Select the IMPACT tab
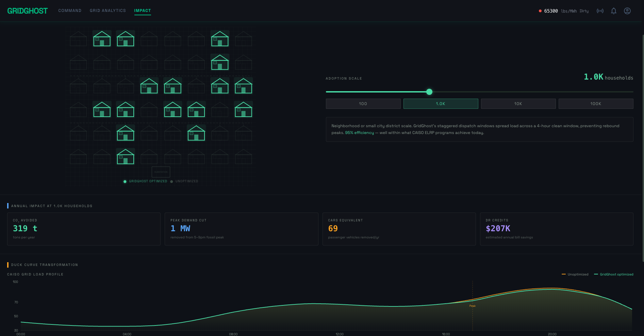The height and width of the screenshot is (336, 644). [x=143, y=11]
